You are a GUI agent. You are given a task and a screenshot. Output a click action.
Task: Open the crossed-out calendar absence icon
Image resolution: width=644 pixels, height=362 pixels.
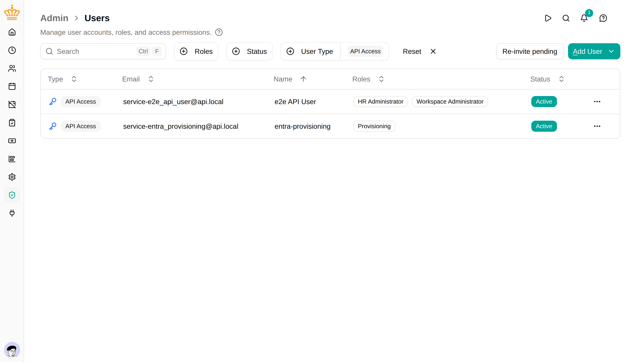click(12, 105)
